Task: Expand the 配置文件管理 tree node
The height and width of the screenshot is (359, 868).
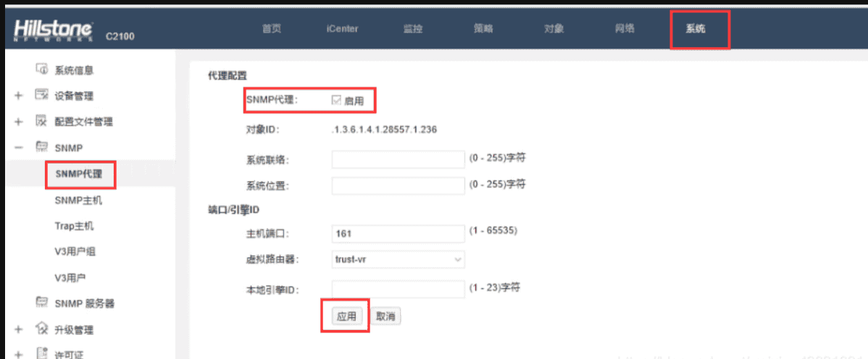Action: (18, 122)
